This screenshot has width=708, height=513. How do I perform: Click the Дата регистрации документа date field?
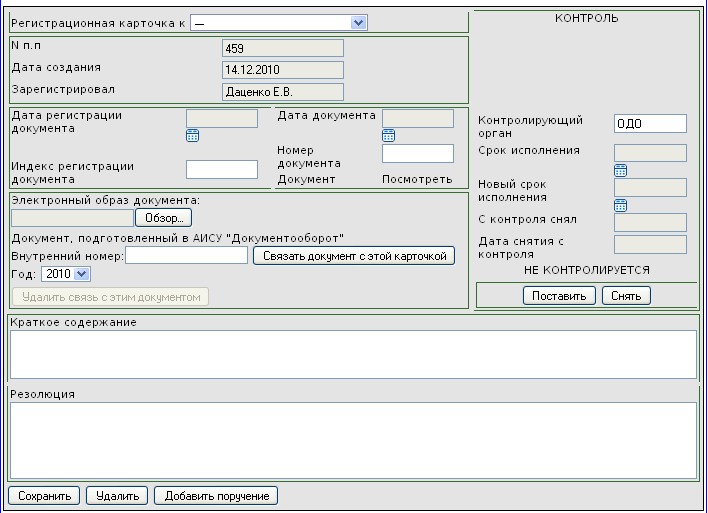tap(222, 119)
